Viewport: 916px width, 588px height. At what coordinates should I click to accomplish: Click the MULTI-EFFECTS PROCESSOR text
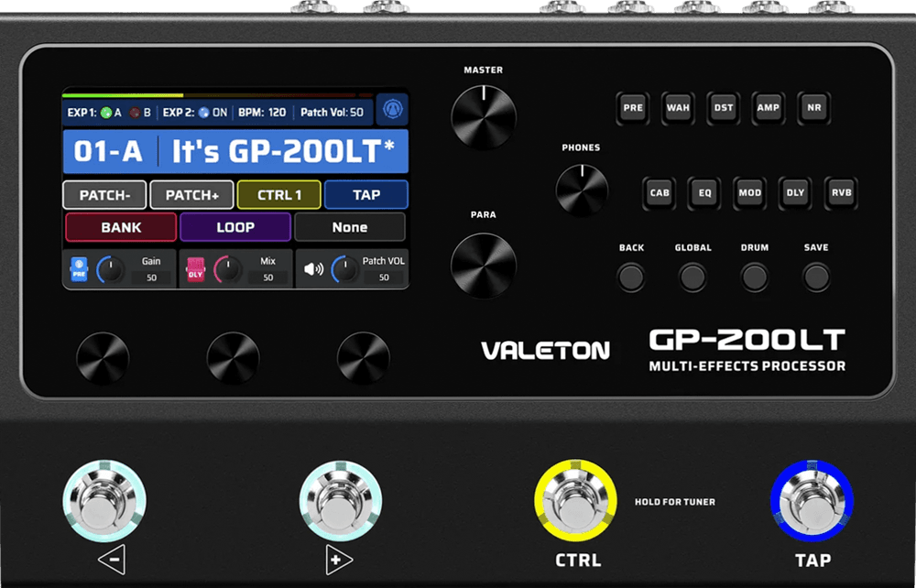pos(747,366)
